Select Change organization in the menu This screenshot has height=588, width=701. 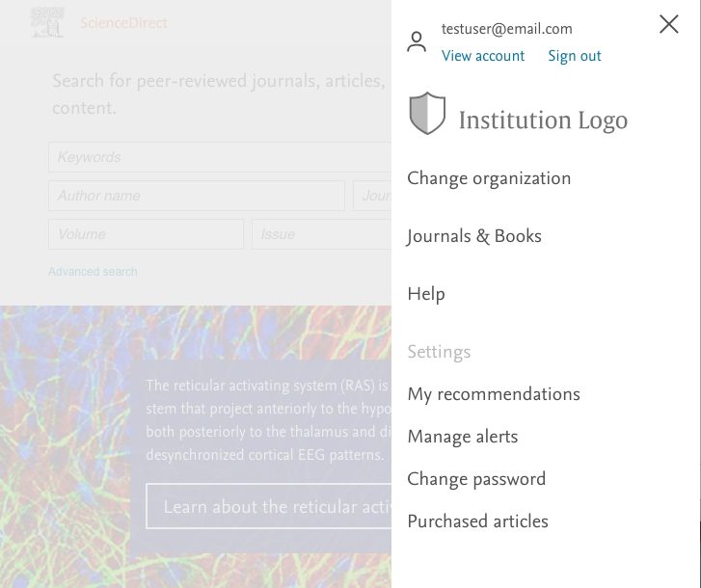pyautogui.click(x=489, y=178)
